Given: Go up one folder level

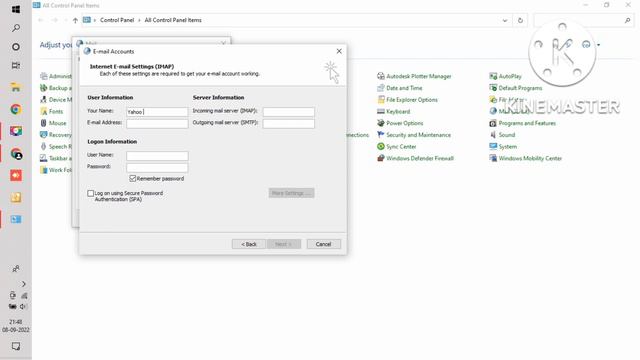Looking at the screenshot, I should click(75, 20).
